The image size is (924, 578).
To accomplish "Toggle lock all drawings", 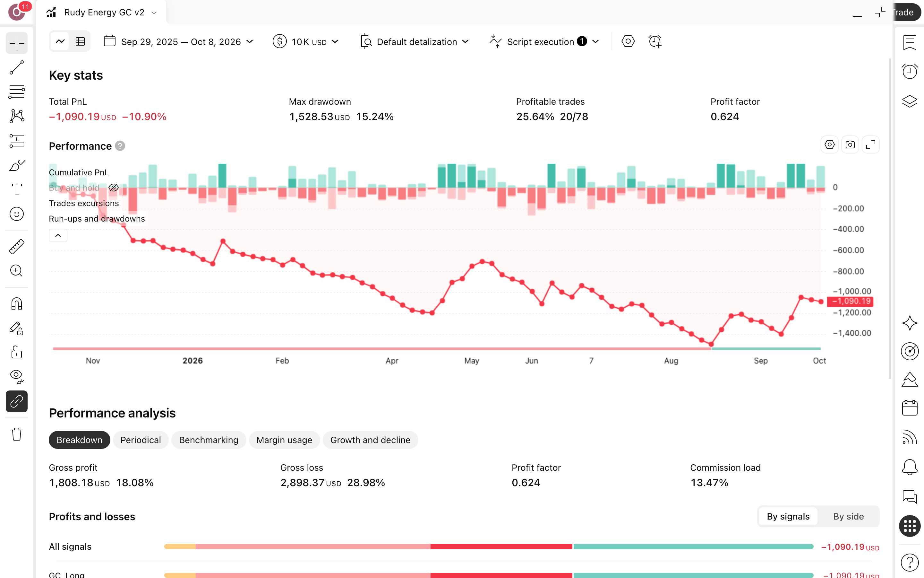I will [x=16, y=353].
